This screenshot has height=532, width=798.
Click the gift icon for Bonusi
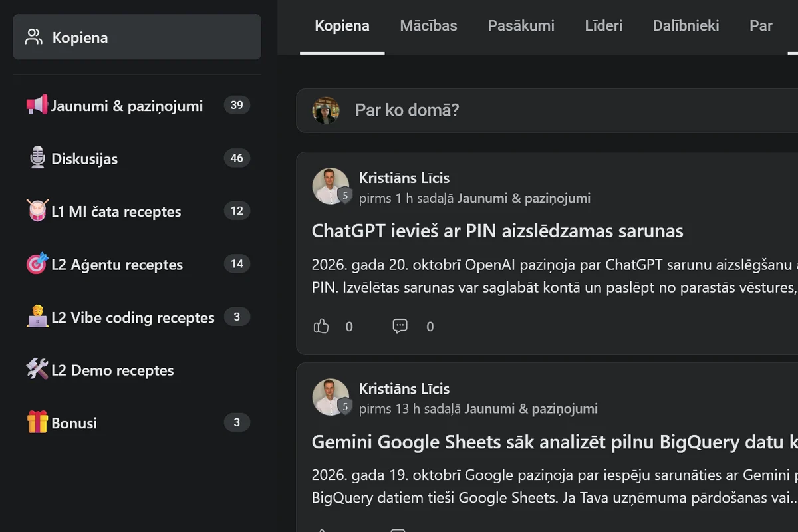(x=37, y=422)
